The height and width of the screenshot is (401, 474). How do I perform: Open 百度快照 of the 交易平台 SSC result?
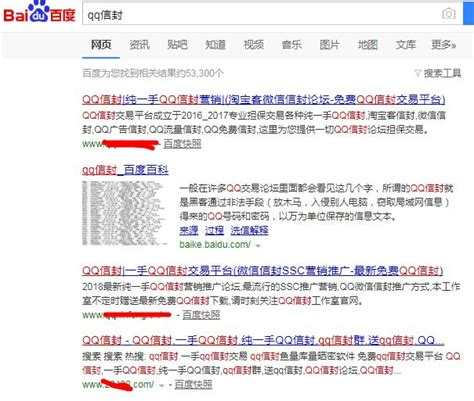201,315
